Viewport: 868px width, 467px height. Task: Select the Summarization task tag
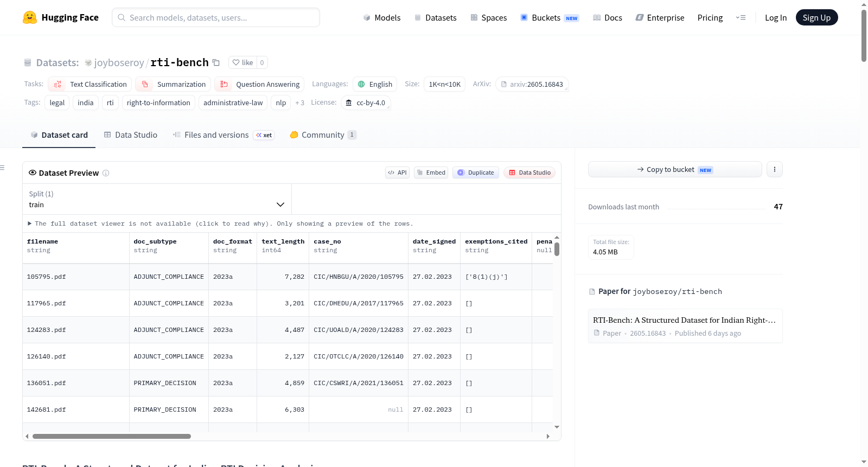(174, 84)
